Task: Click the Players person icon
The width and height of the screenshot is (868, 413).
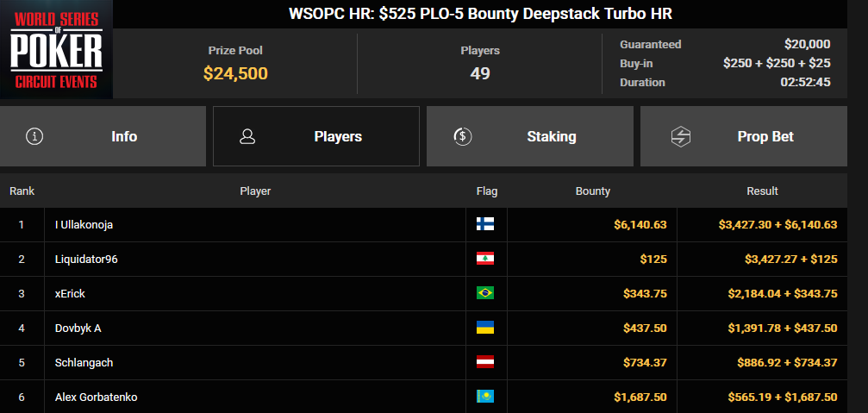Action: 247,136
